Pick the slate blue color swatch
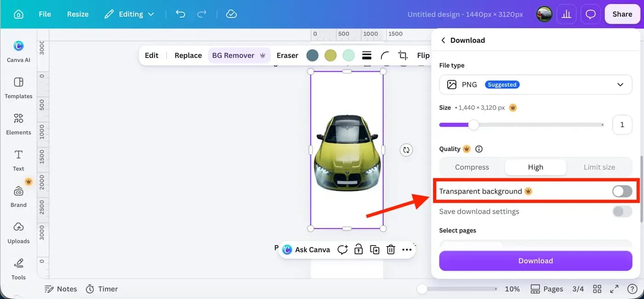 312,55
